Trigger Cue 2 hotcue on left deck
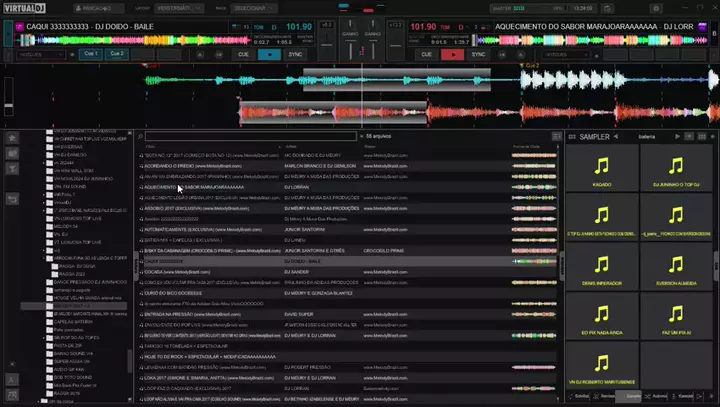This screenshot has height=407, width=720. pyautogui.click(x=117, y=54)
